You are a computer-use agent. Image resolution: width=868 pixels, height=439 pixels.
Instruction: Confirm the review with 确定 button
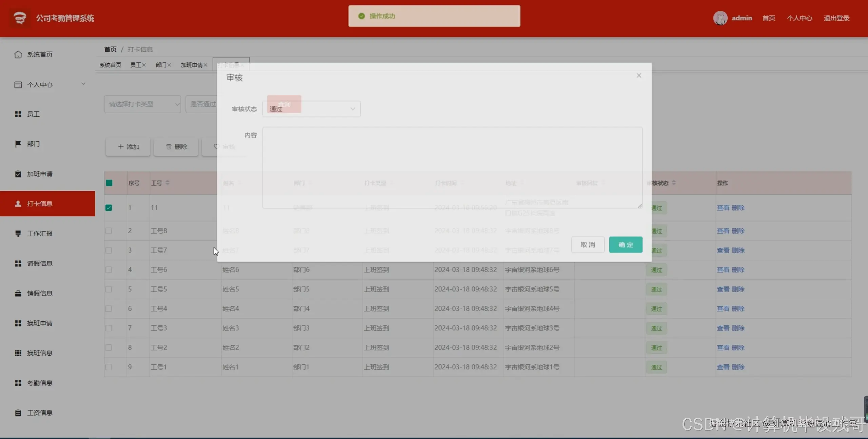[x=625, y=244]
